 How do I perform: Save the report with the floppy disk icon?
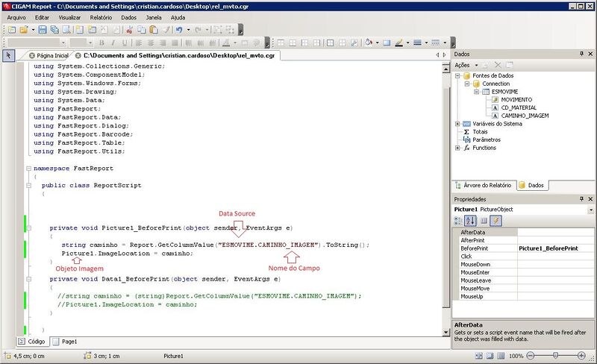(x=43, y=30)
